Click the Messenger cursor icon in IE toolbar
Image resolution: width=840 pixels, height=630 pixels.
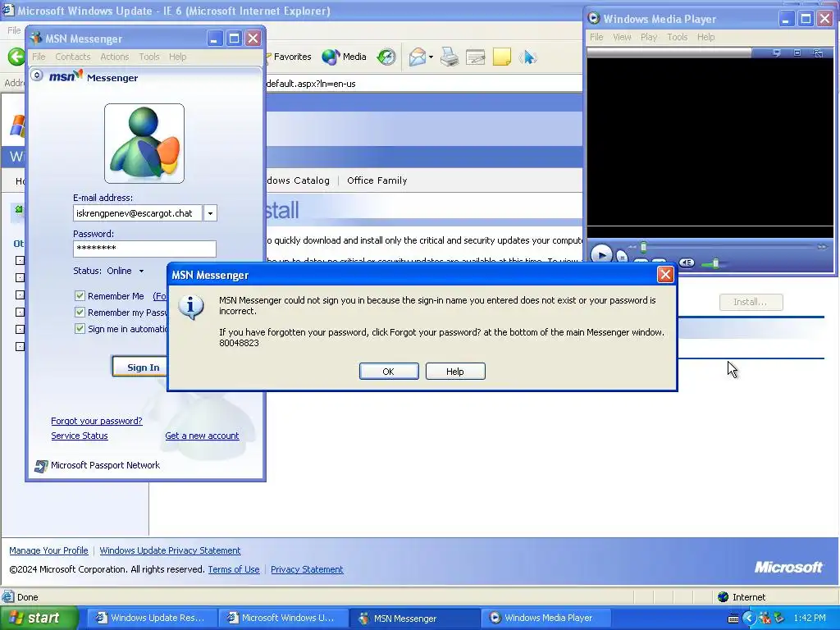coord(527,57)
